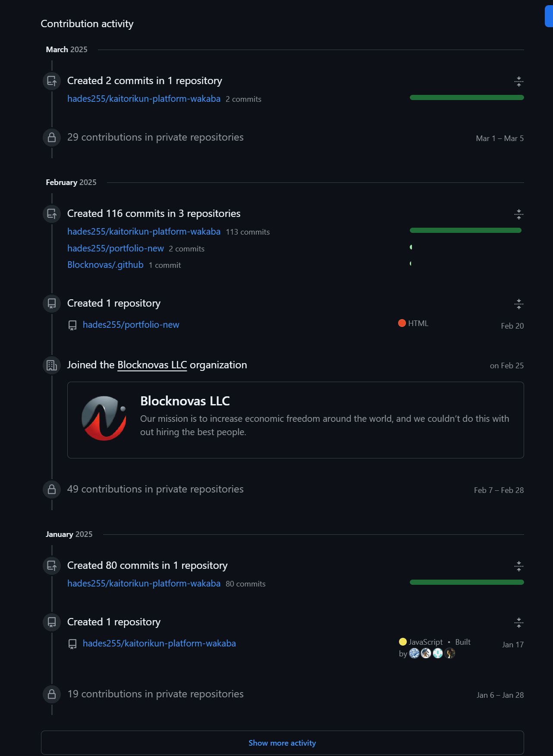Viewport: 553px width, 756px height.
Task: Click Show more activity button
Action: [283, 743]
